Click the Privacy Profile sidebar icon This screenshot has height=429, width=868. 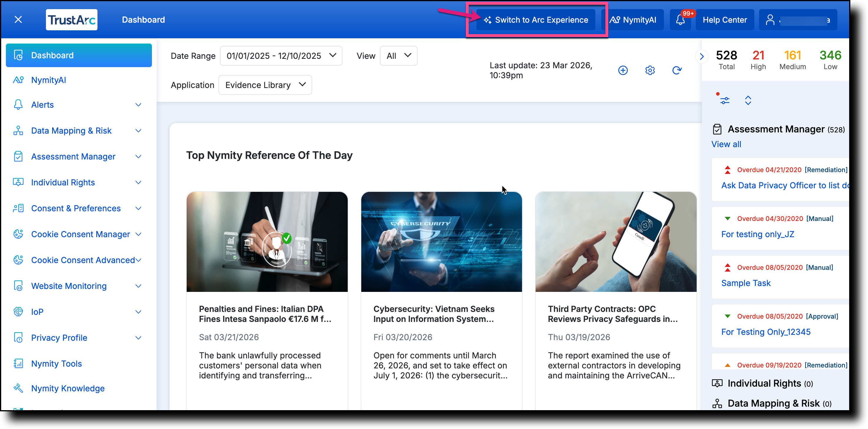[x=18, y=338]
